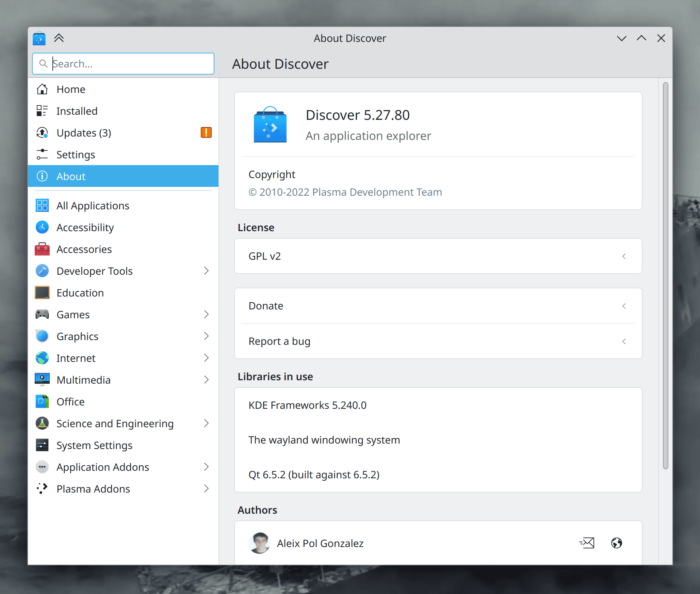The width and height of the screenshot is (700, 594).
Task: Click the Games controller icon
Action: 42,315
